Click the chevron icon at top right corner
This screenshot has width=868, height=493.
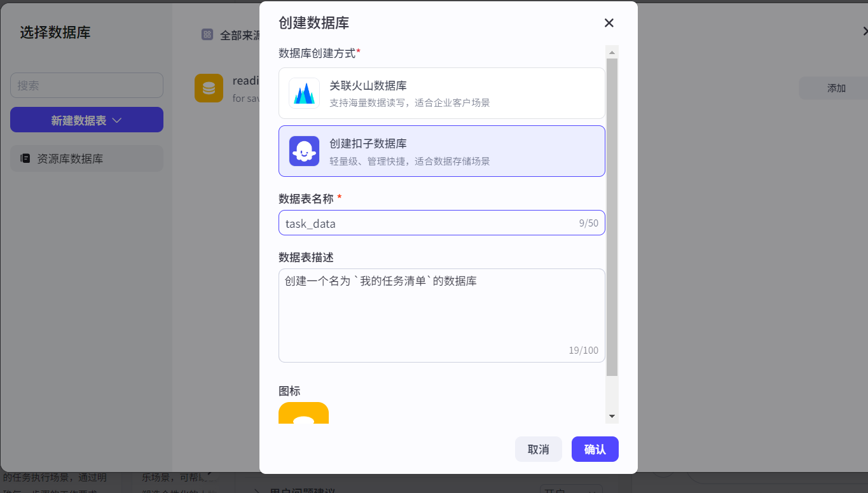pyautogui.click(x=864, y=30)
